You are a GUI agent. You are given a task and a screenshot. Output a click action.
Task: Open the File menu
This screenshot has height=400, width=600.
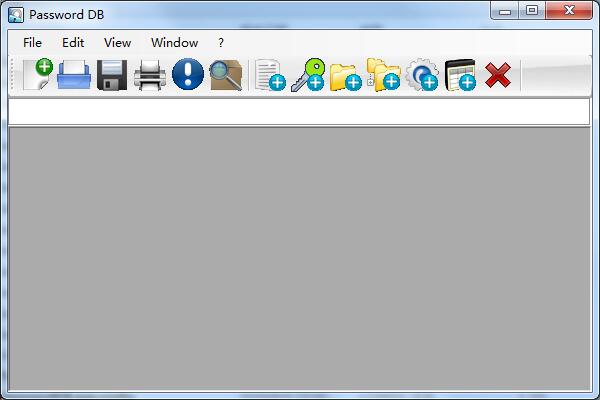tap(32, 42)
